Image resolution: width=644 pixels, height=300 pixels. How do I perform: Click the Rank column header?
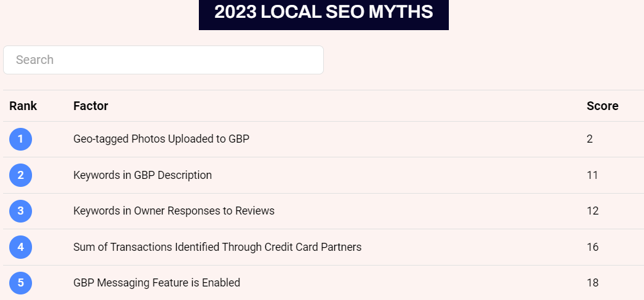(x=23, y=106)
